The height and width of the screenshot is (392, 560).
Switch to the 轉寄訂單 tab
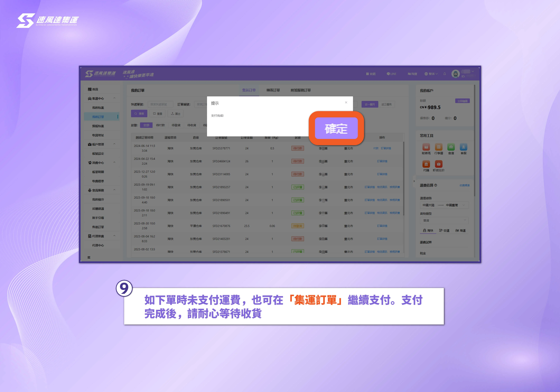coord(273,90)
